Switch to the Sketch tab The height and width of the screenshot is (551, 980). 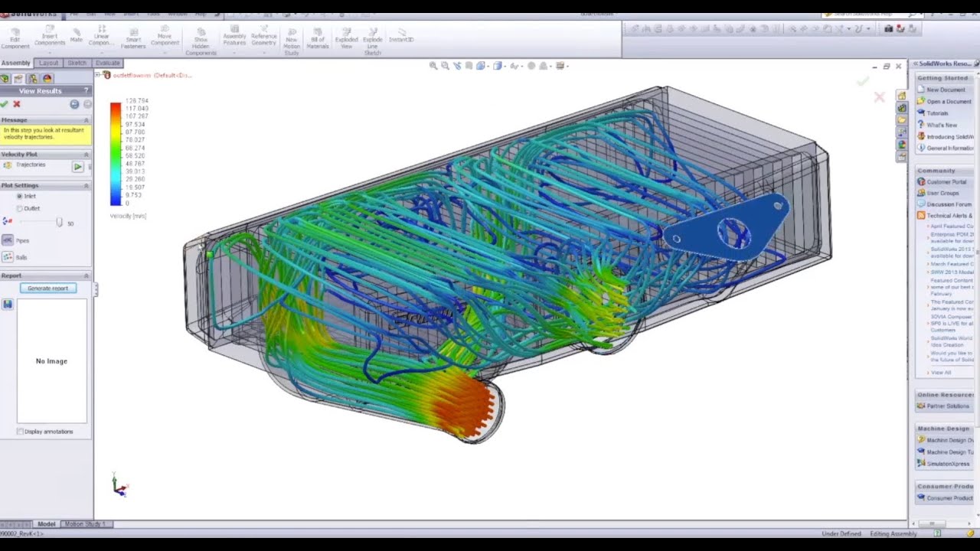pyautogui.click(x=77, y=63)
